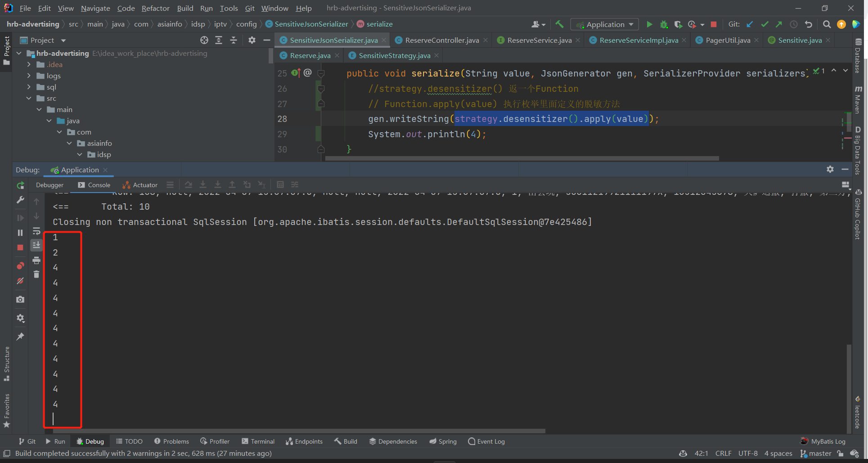Open Event Log window

(486, 441)
